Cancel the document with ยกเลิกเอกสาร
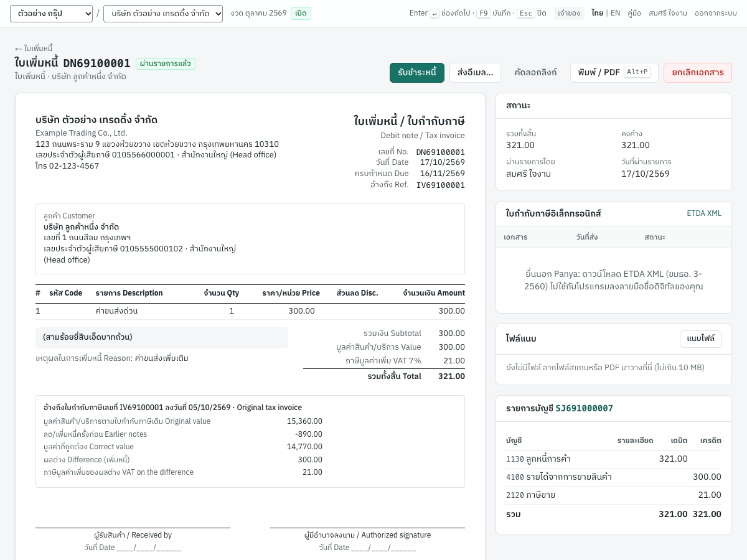This screenshot has width=747, height=560. pos(697,73)
